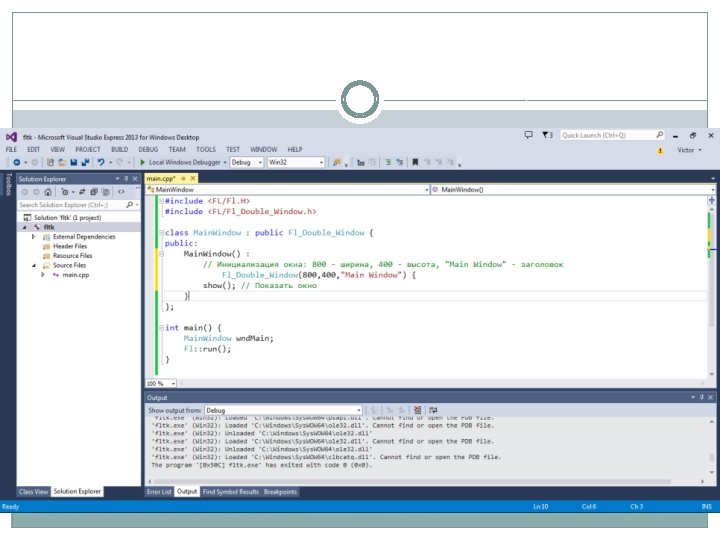
Task: Close the main.cpp tab
Action: click(193, 178)
